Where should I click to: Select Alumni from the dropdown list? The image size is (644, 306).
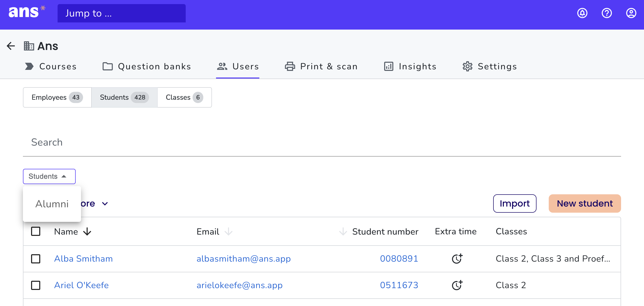(x=52, y=204)
